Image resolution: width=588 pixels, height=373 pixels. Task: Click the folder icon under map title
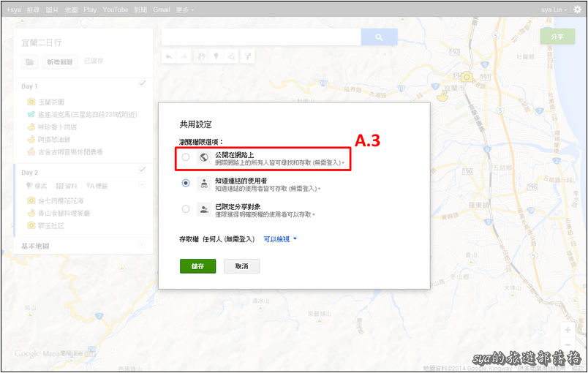pos(30,62)
